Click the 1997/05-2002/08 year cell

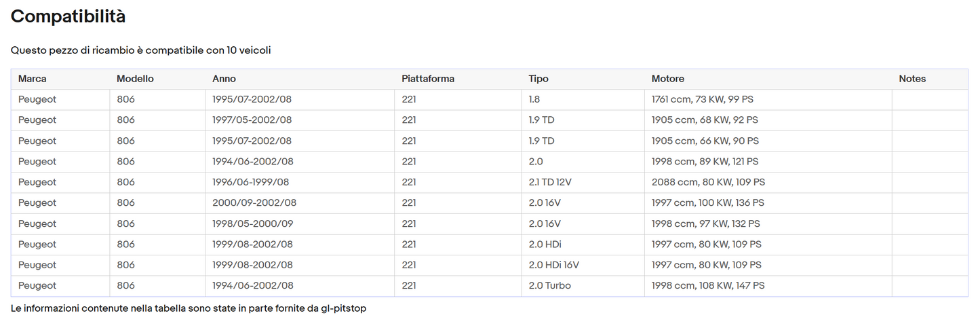coord(252,120)
